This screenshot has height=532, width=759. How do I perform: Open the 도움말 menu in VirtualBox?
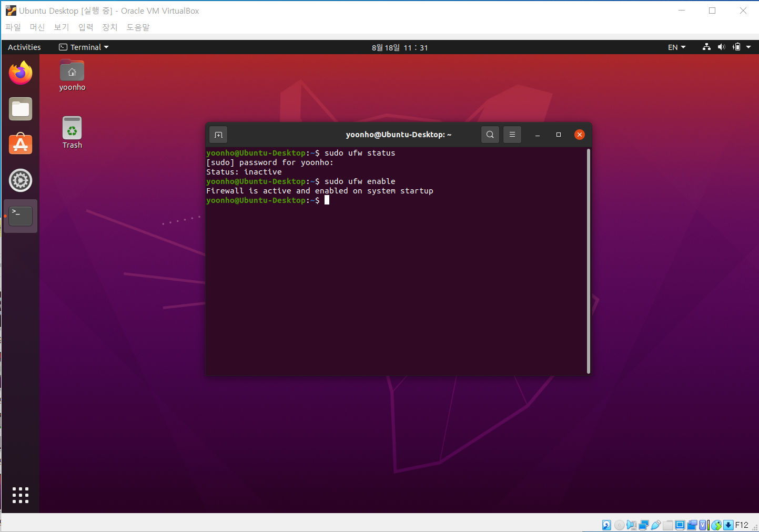coord(138,27)
